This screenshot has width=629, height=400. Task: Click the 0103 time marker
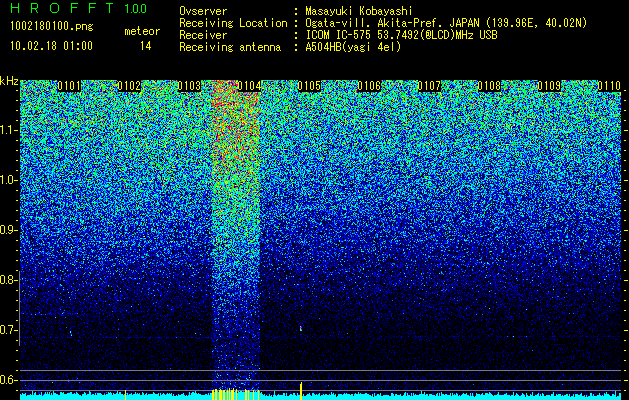[189, 86]
